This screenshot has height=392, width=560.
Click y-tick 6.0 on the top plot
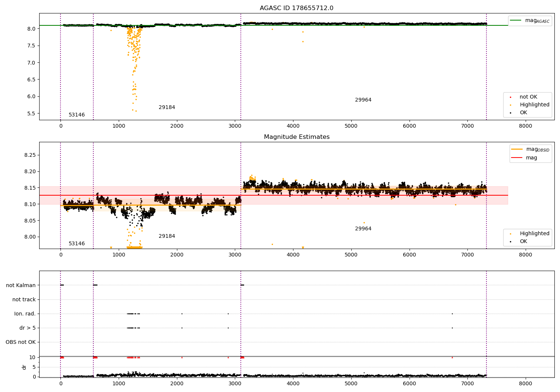pyautogui.click(x=31, y=96)
